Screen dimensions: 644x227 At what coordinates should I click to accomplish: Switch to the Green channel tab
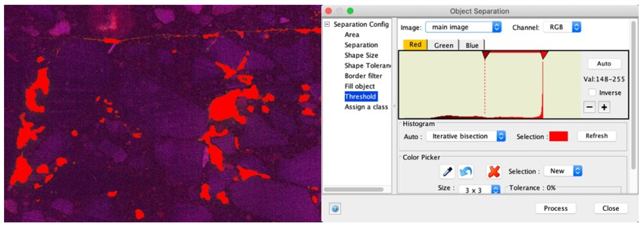(x=444, y=45)
